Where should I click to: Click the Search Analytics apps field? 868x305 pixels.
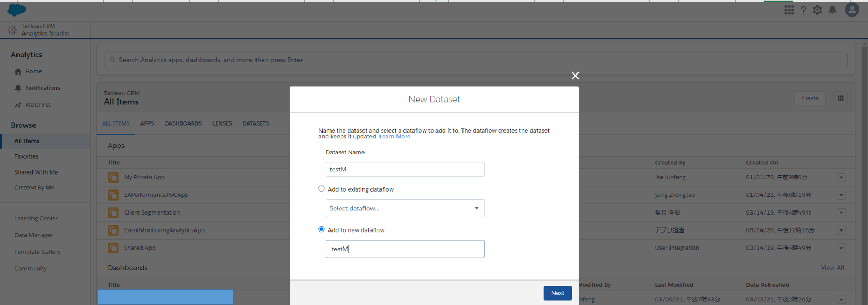pyautogui.click(x=475, y=60)
